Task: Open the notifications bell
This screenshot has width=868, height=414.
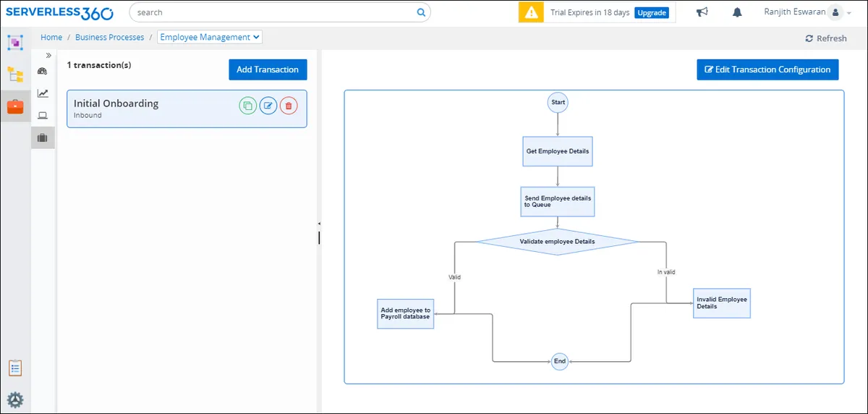Action: click(737, 12)
